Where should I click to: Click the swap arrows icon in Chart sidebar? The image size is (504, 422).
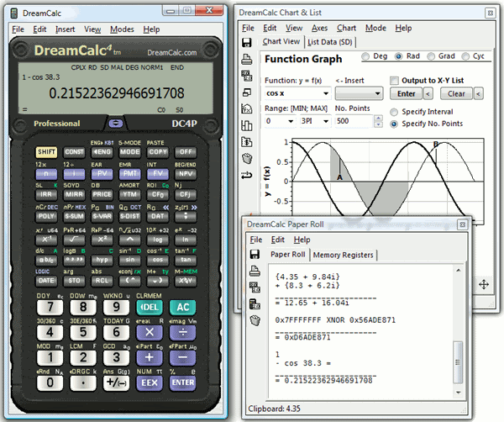tap(246, 175)
